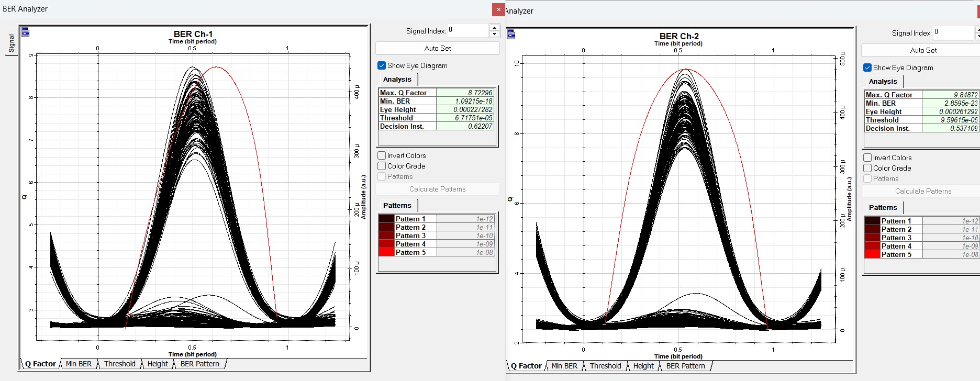The image size is (980, 381).
Task: Click Pattern 5 bright red swatch in left panel
Action: [x=386, y=252]
